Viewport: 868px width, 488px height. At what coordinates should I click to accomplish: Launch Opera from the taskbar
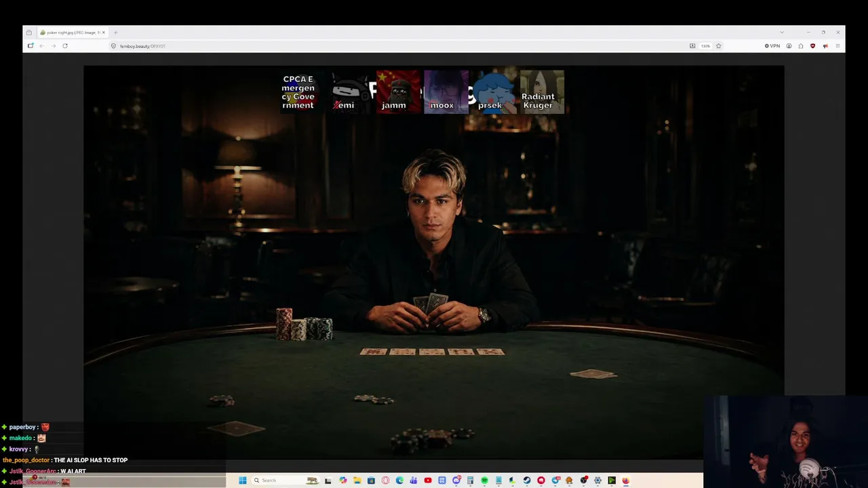[x=385, y=481]
